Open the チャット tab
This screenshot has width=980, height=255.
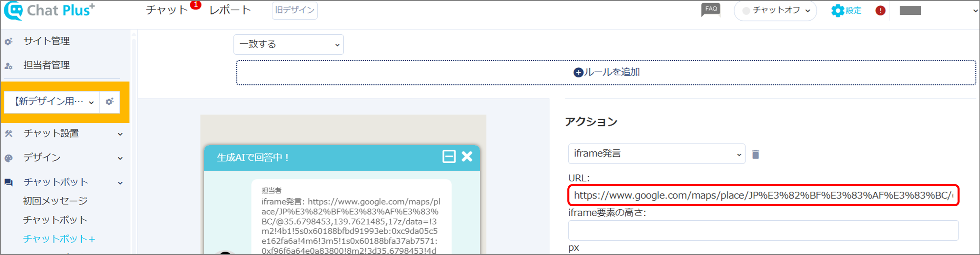tap(166, 10)
